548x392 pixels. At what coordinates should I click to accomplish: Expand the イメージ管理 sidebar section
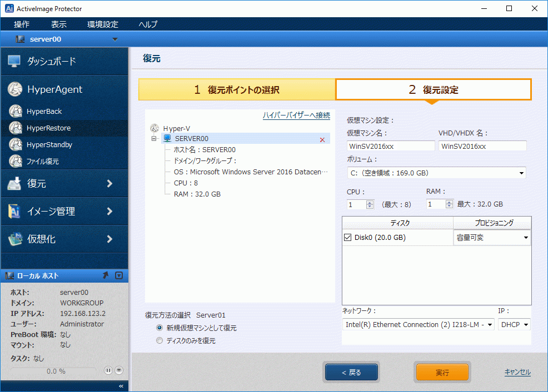tap(109, 211)
